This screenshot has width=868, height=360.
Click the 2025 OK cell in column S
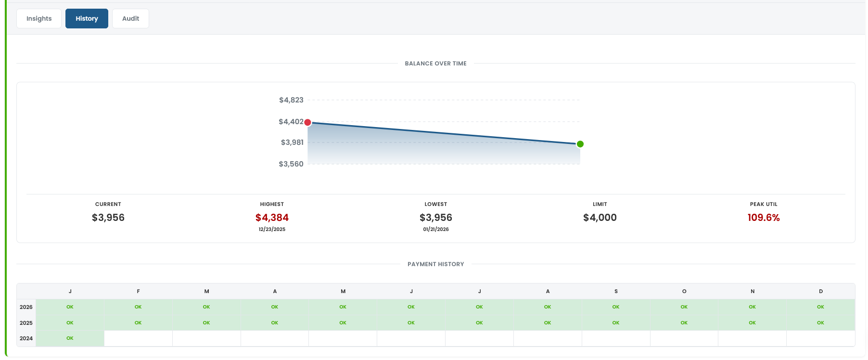click(616, 323)
